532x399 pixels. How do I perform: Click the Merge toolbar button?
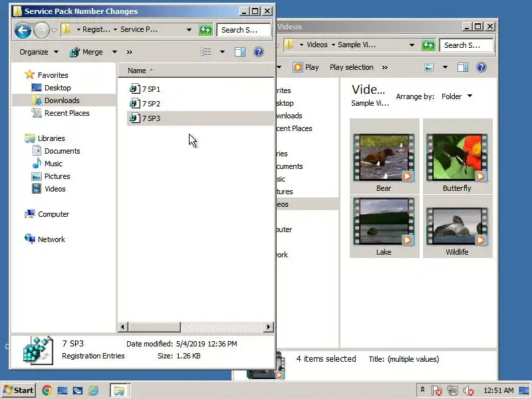point(86,52)
